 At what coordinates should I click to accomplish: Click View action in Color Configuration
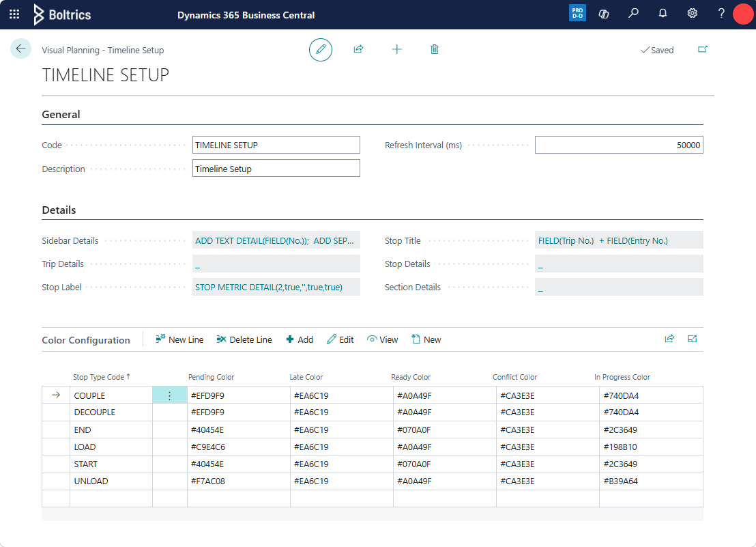point(382,339)
